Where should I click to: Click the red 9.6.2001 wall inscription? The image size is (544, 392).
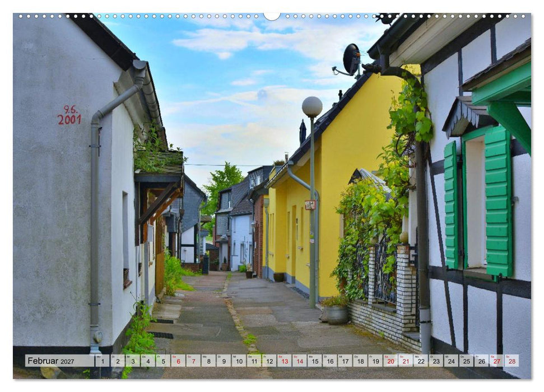coord(69,115)
